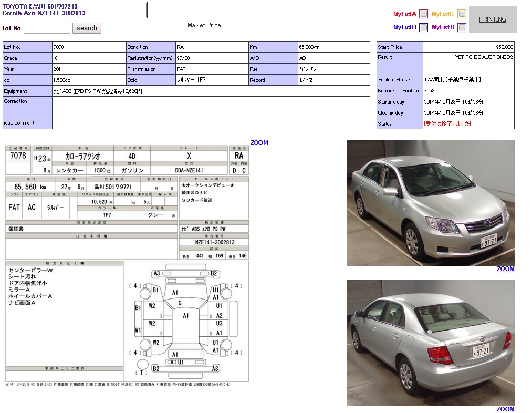Click the MyListA text label
Screen dimensions: 532x413
(x=404, y=14)
